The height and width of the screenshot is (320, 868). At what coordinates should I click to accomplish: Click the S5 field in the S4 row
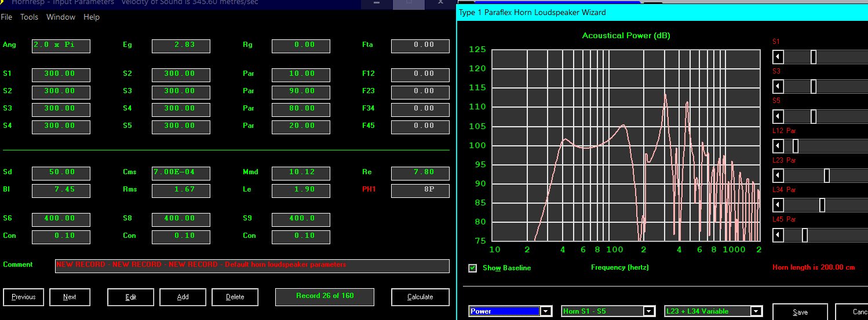pos(181,127)
